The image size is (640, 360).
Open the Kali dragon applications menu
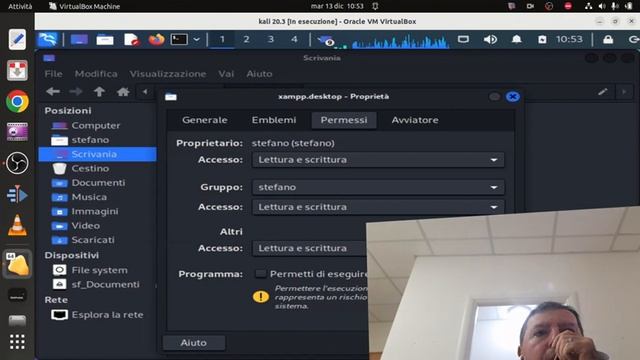pos(47,39)
